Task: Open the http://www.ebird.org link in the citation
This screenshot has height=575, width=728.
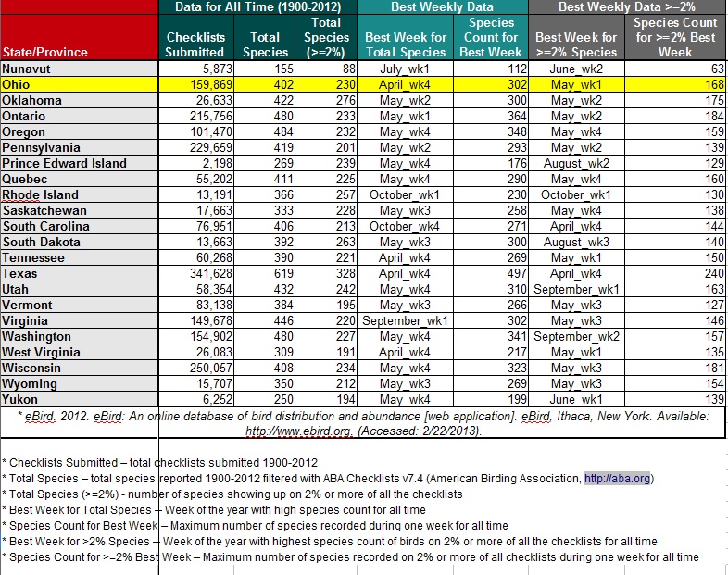Action: (x=299, y=431)
